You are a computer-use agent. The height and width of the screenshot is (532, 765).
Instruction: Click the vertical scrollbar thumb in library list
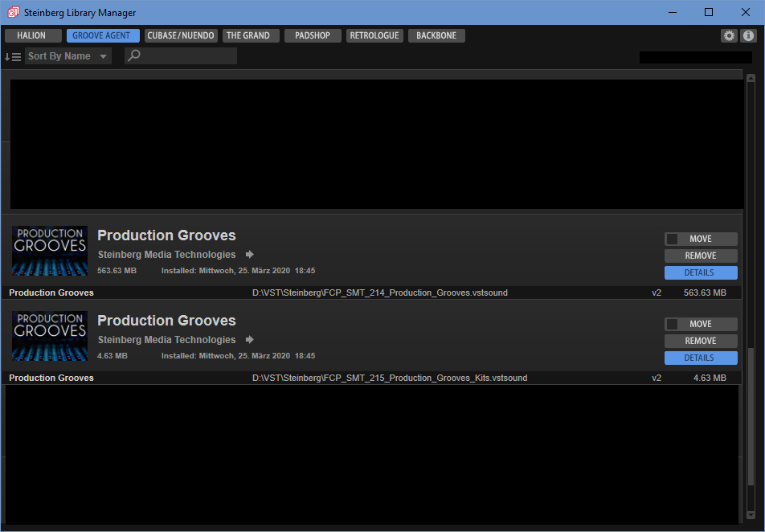click(751, 434)
